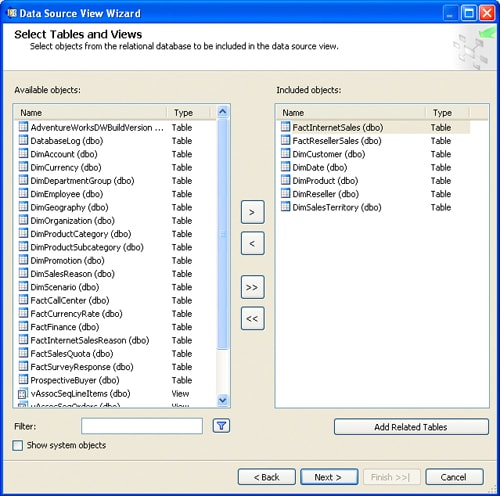Click the table icon next to DimPromotion (dbo)
Image resolution: width=500 pixels, height=496 pixels.
click(23, 260)
